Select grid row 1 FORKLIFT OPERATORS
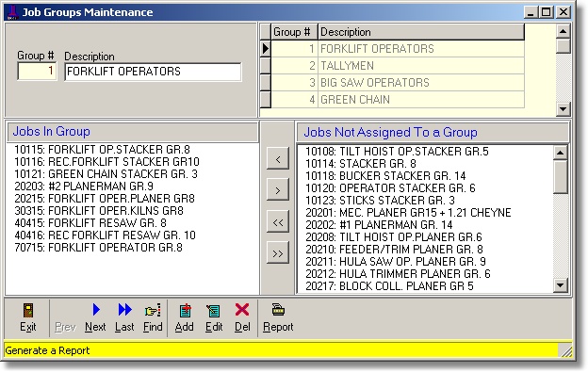 tap(398, 49)
